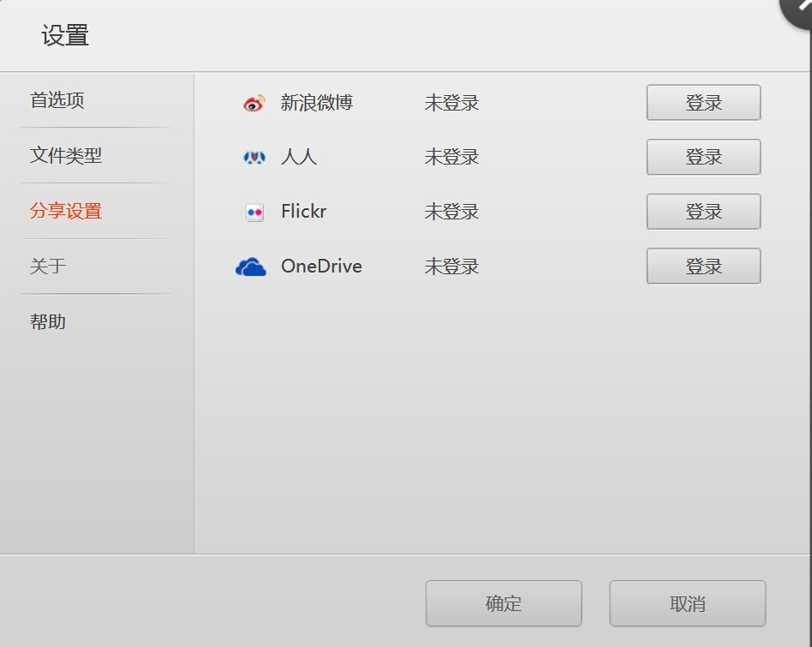This screenshot has width=812, height=647.
Task: Cancel the dialog using 取消
Action: pyautogui.click(x=687, y=603)
